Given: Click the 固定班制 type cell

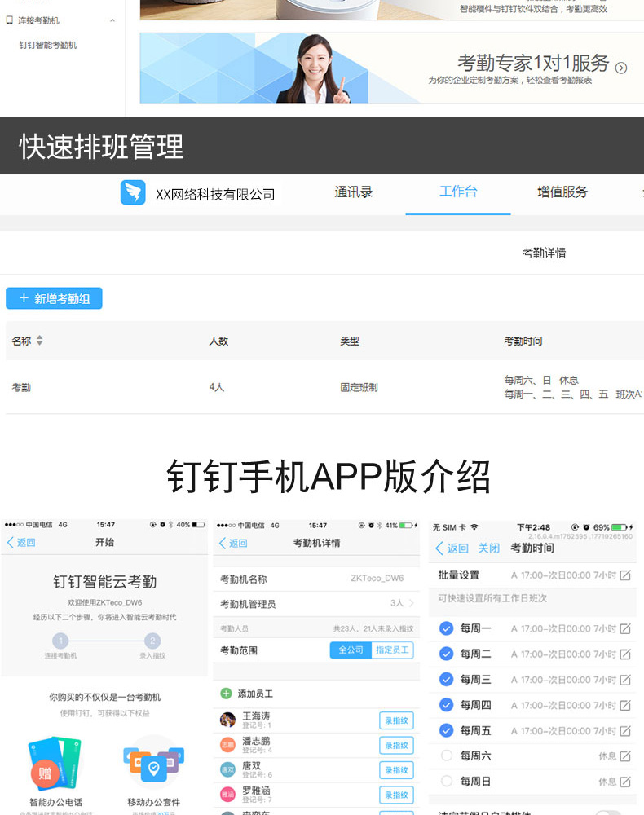Looking at the screenshot, I should pyautogui.click(x=359, y=387).
